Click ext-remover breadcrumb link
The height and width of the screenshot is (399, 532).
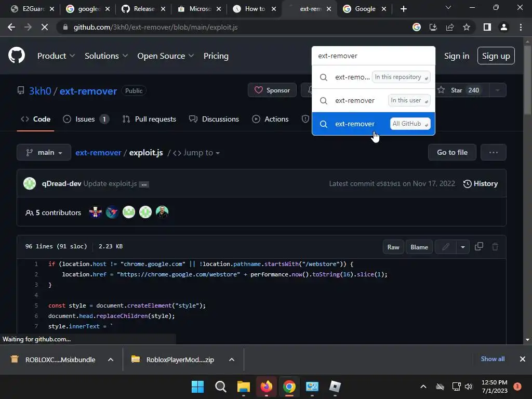tap(98, 153)
